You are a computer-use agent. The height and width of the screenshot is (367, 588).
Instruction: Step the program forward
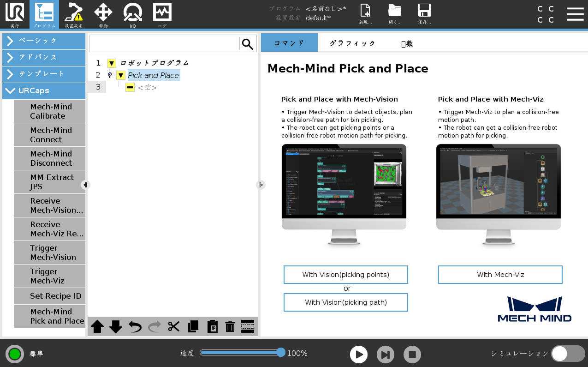(x=386, y=355)
